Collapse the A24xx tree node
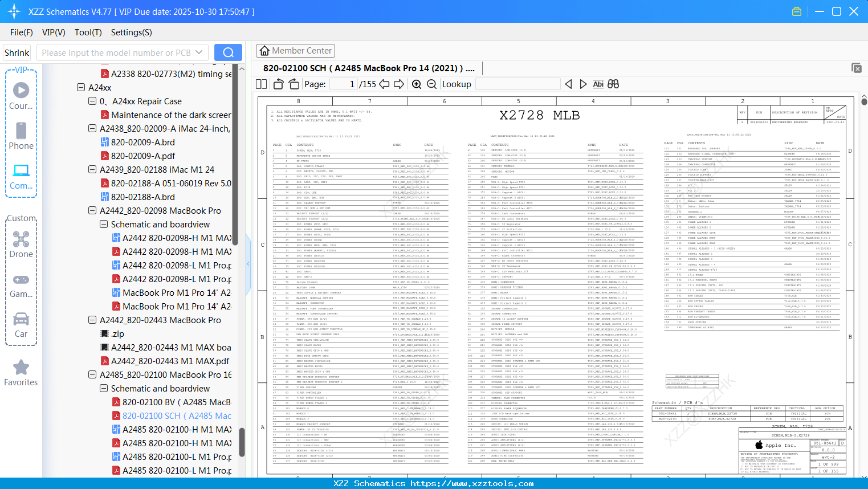Image resolution: width=868 pixels, height=489 pixels. (81, 88)
